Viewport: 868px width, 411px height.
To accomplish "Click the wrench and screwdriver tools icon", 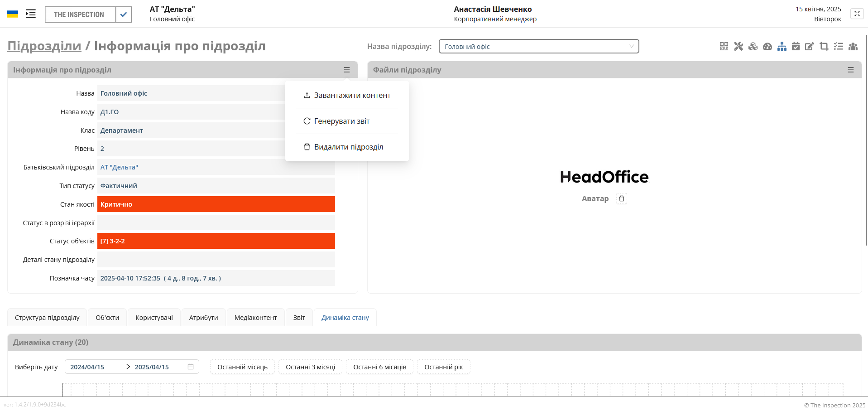I will (x=739, y=46).
